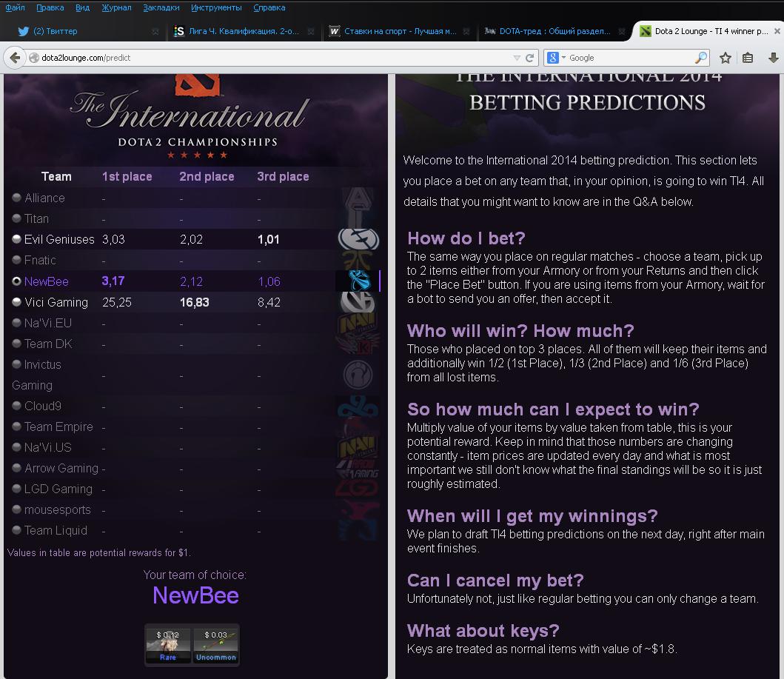Click the Evil Geniuses team logo
Screen dimensions: 784x679
click(358, 239)
